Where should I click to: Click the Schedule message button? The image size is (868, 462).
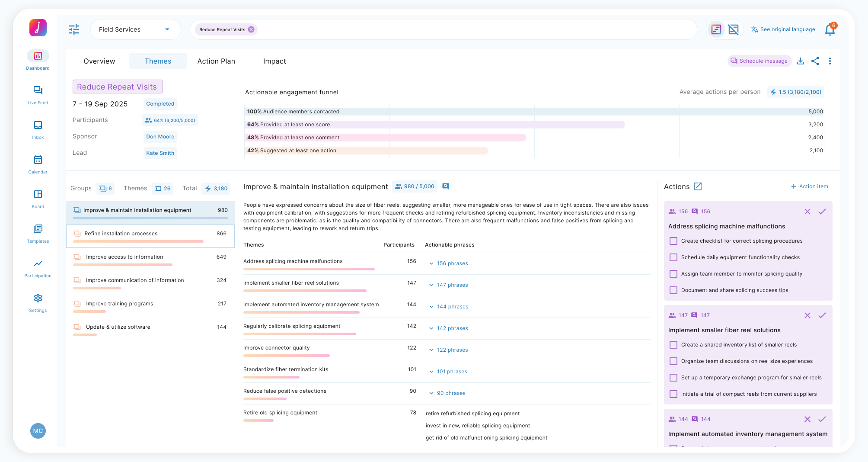[759, 61]
